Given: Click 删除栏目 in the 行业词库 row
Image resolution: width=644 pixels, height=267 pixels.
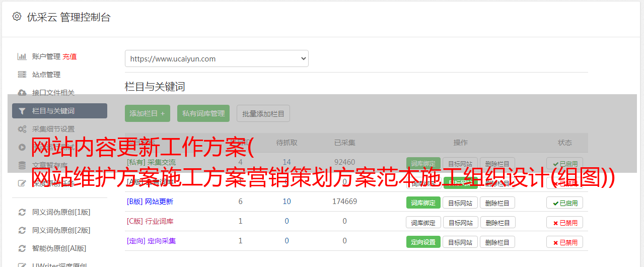Looking at the screenshot, I should click(497, 223).
